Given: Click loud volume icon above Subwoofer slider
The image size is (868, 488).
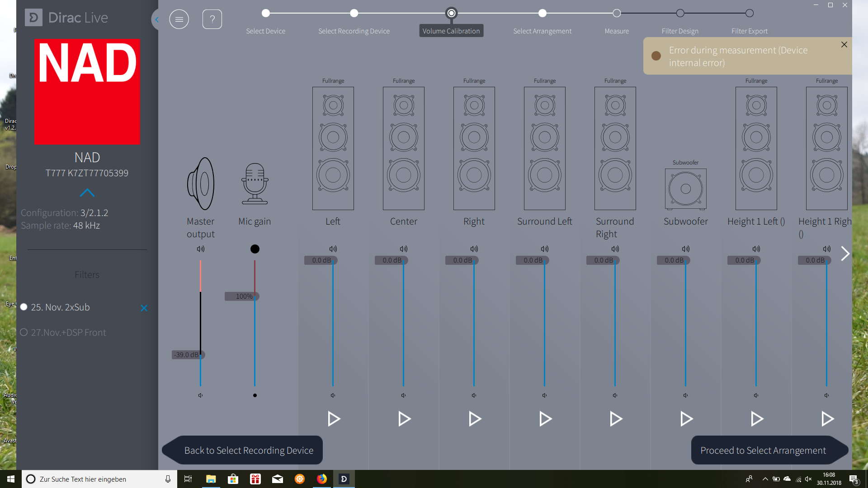Looking at the screenshot, I should click(x=686, y=249).
